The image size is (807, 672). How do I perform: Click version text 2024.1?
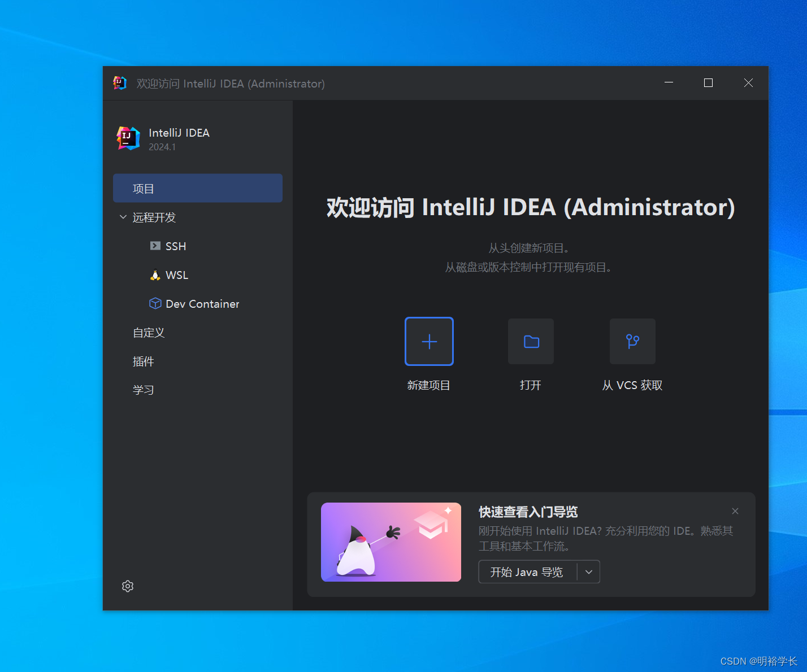(162, 147)
